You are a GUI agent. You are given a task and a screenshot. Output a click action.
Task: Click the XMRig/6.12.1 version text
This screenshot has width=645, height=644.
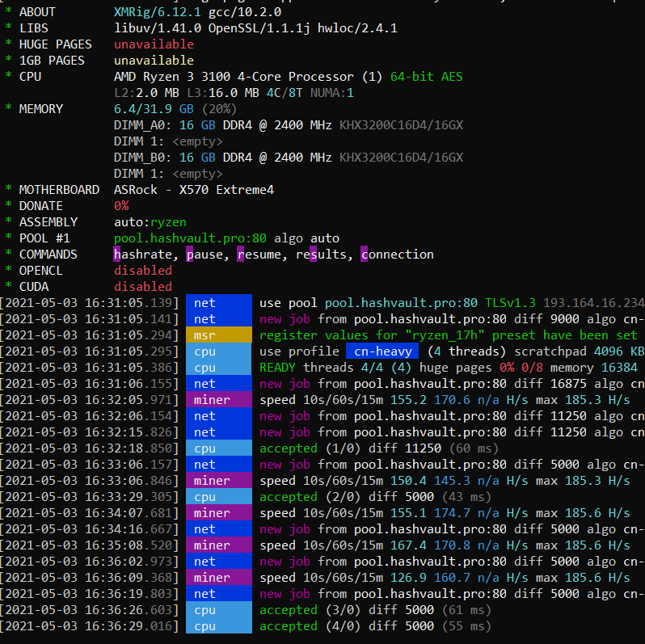157,12
